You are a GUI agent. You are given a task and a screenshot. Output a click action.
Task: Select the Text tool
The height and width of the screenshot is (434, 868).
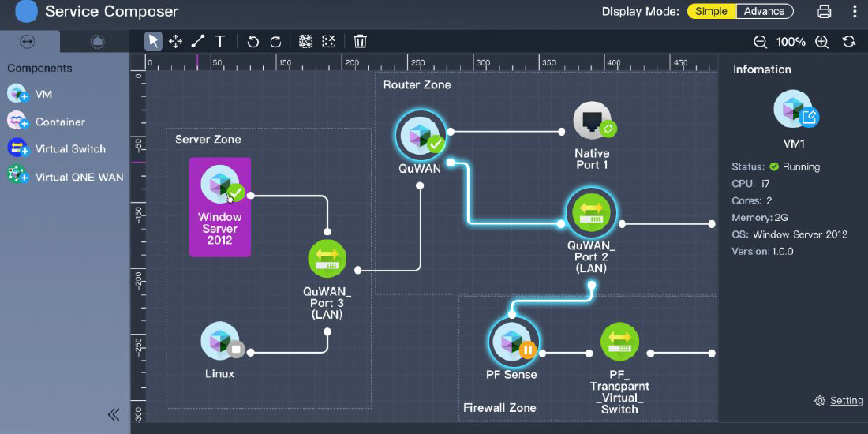click(x=220, y=41)
